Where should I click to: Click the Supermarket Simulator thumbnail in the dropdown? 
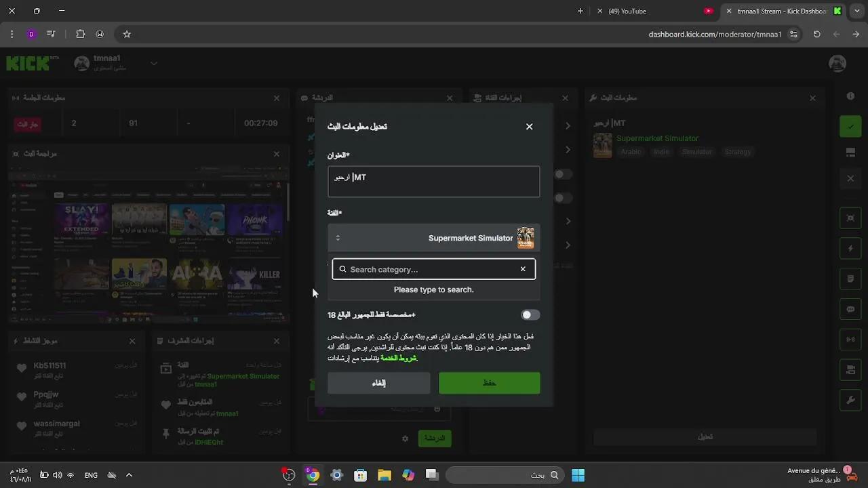526,238
